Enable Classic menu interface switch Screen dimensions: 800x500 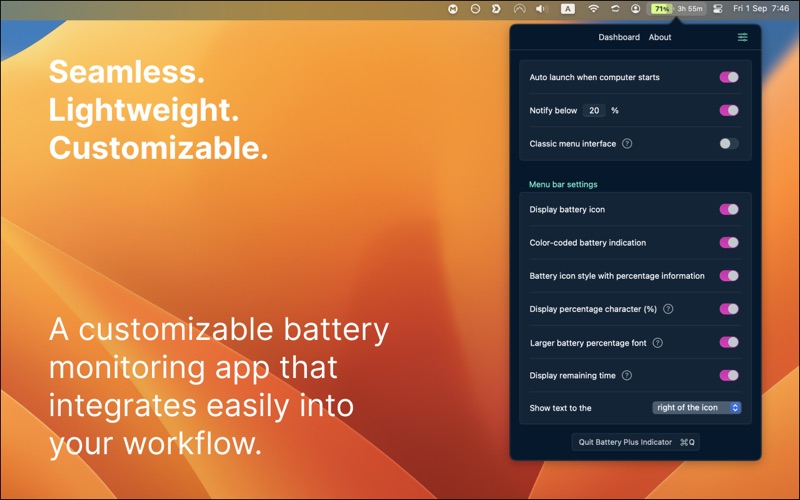pos(729,144)
